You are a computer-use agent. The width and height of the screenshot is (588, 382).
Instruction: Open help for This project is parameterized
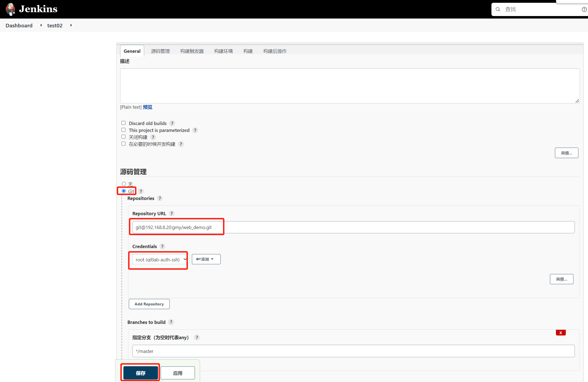(x=195, y=130)
